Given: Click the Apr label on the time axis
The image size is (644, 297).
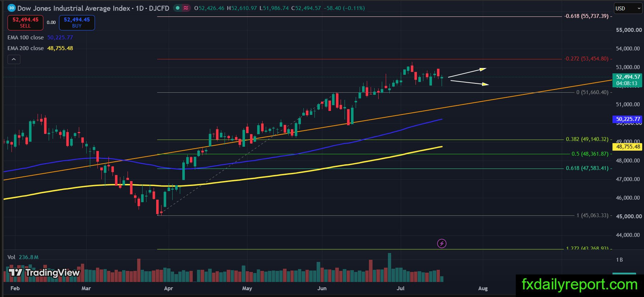Looking at the screenshot, I should click(168, 288).
